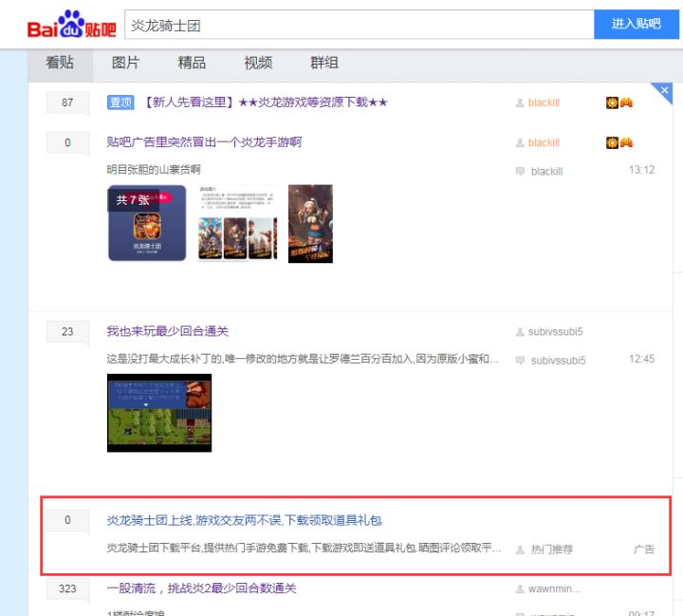This screenshot has width=683, height=616.
Task: Click author wawnmin... on 一股清流 post
Action: coord(555,589)
